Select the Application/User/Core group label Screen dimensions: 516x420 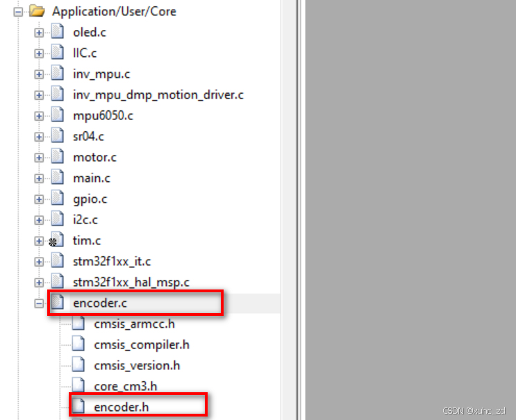click(x=114, y=12)
